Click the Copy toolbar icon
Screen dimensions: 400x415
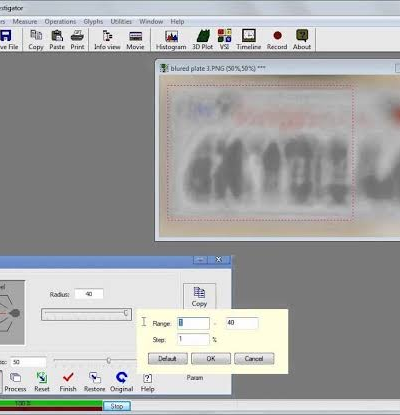pyautogui.click(x=36, y=39)
